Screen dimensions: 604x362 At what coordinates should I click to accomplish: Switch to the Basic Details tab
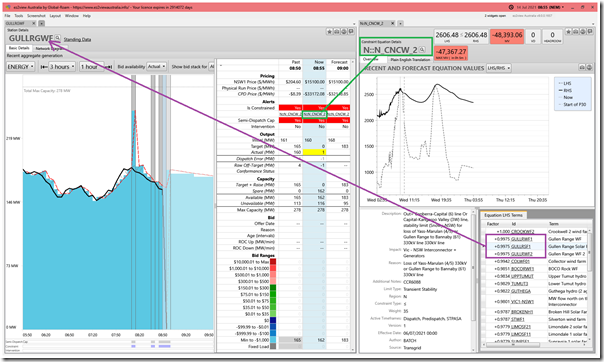coord(19,48)
